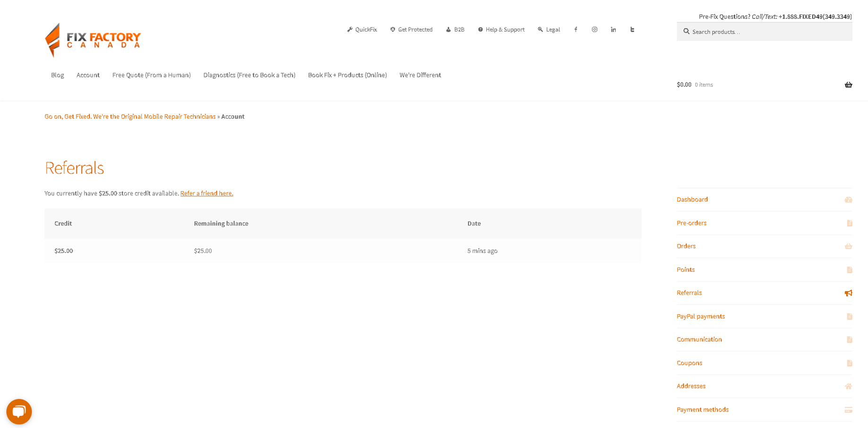This screenshot has height=428, width=868.
Task: Click the Dashboard gauge icon
Action: pyautogui.click(x=848, y=200)
